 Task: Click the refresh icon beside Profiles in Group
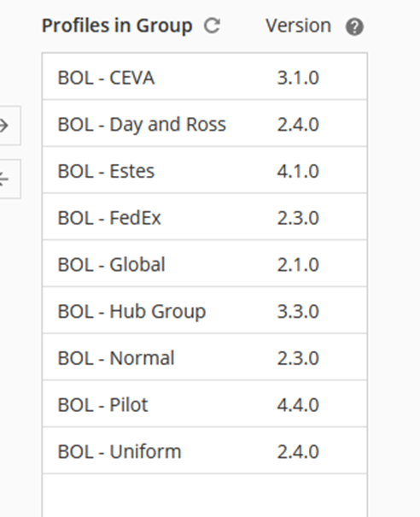[212, 26]
